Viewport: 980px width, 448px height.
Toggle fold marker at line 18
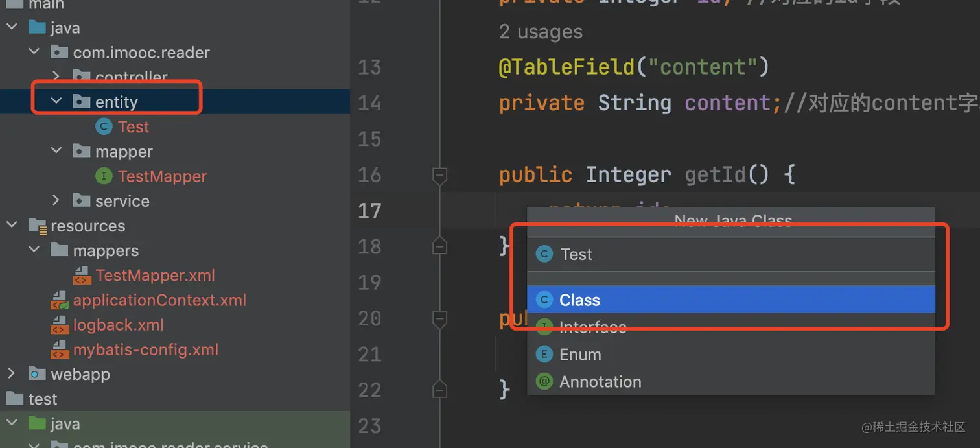[x=440, y=245]
